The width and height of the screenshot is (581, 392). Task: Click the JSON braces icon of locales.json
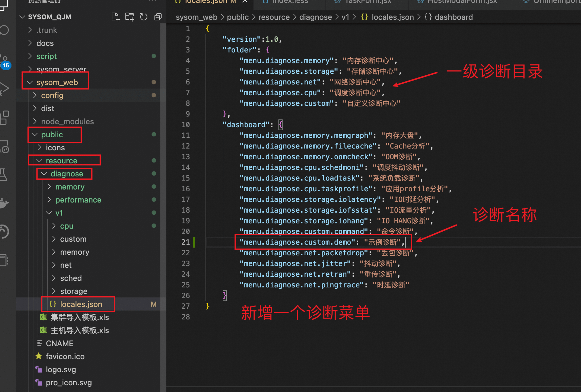[53, 304]
